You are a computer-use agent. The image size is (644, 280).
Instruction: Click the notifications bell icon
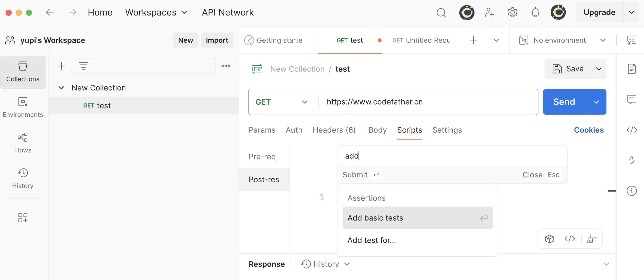pyautogui.click(x=535, y=12)
